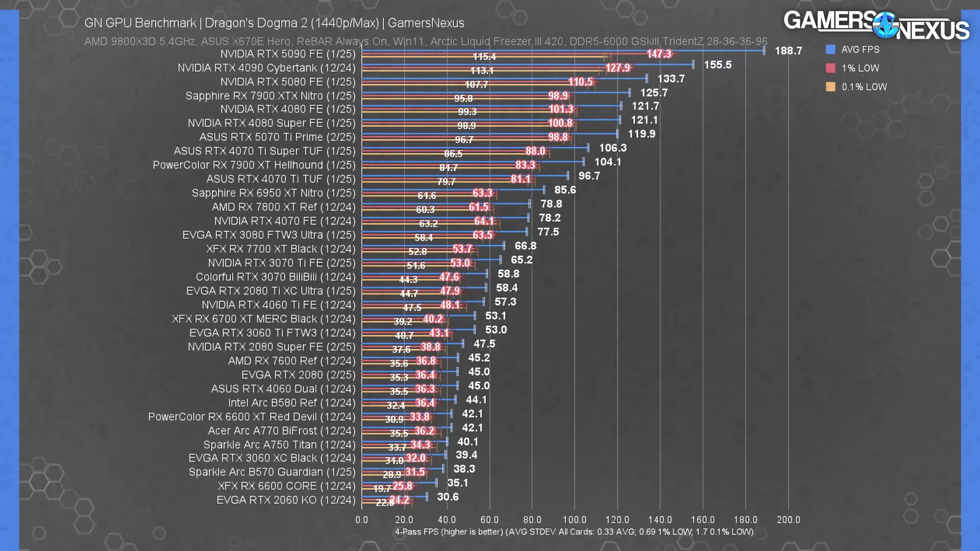Click the Sapphire RX 7900 XTX Nitro label

pyautogui.click(x=270, y=96)
